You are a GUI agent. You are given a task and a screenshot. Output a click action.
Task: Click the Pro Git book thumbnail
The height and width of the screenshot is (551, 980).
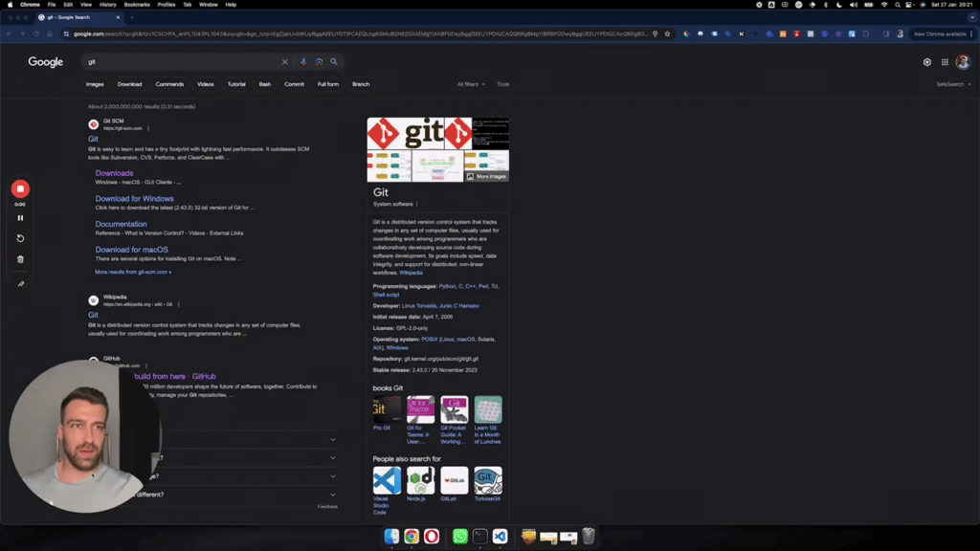point(387,409)
